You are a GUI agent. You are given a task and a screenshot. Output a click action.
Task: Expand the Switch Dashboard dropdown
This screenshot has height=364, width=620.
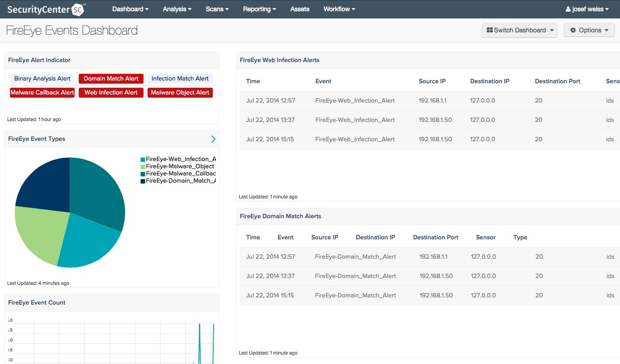coord(520,30)
